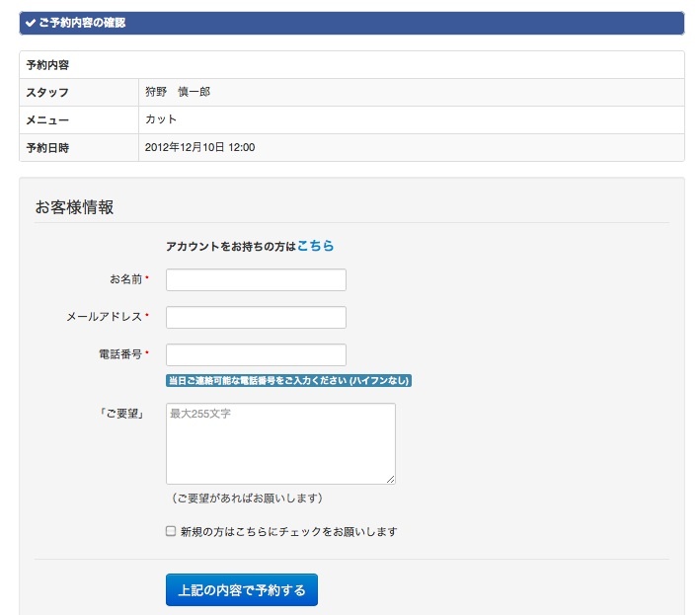Click inside the ご要望 request text area
The image size is (700, 615).
click(x=280, y=443)
